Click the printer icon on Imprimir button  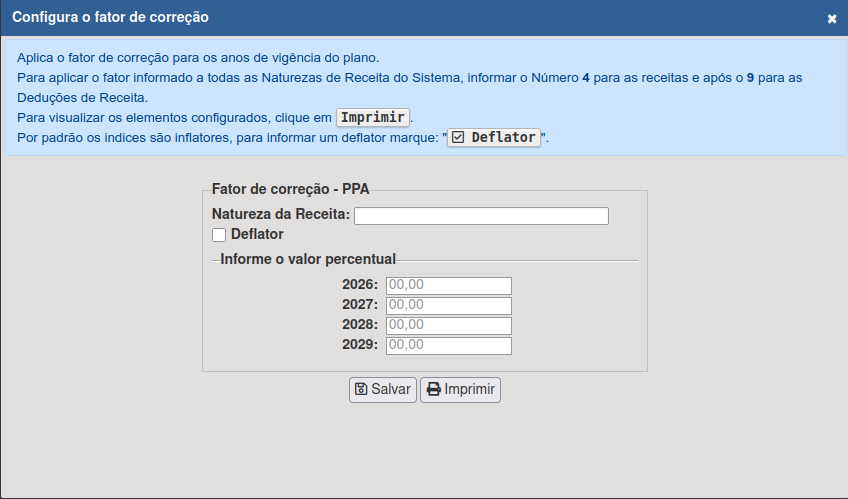click(433, 389)
